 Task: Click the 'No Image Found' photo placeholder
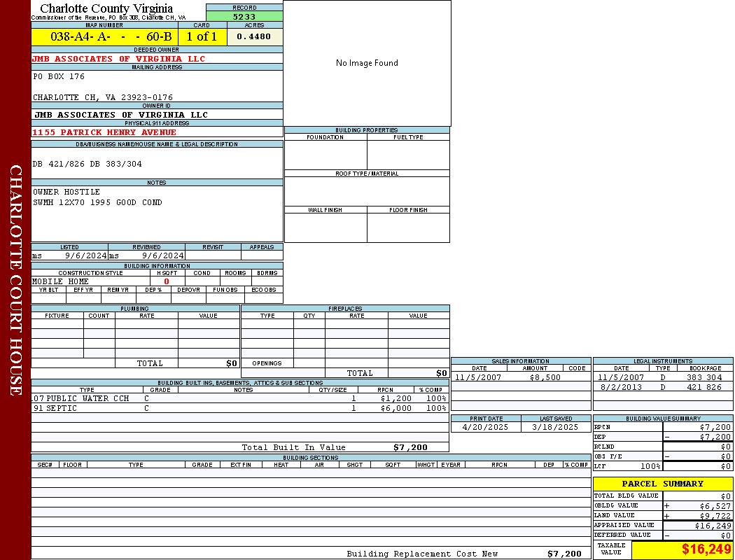point(367,63)
